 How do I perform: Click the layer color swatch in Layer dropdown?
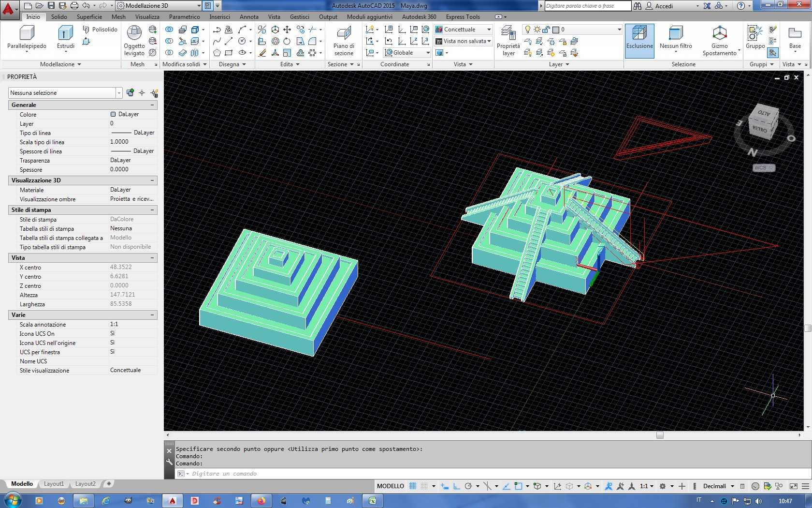(556, 30)
